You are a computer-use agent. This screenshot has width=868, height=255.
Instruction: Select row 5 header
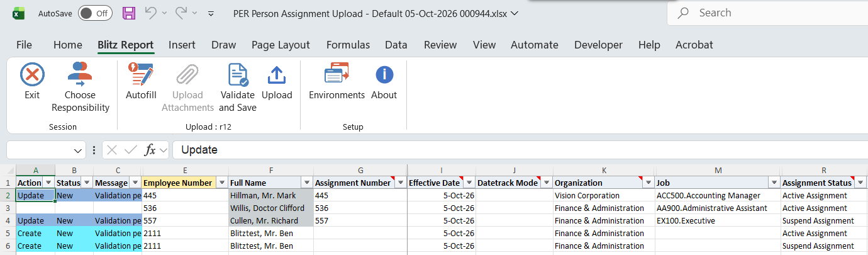(8, 233)
